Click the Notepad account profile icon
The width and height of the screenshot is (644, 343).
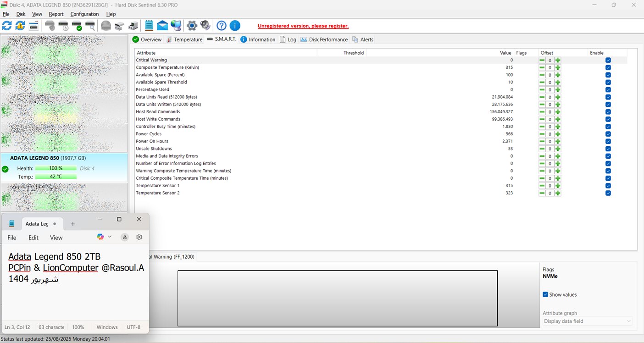[124, 237]
